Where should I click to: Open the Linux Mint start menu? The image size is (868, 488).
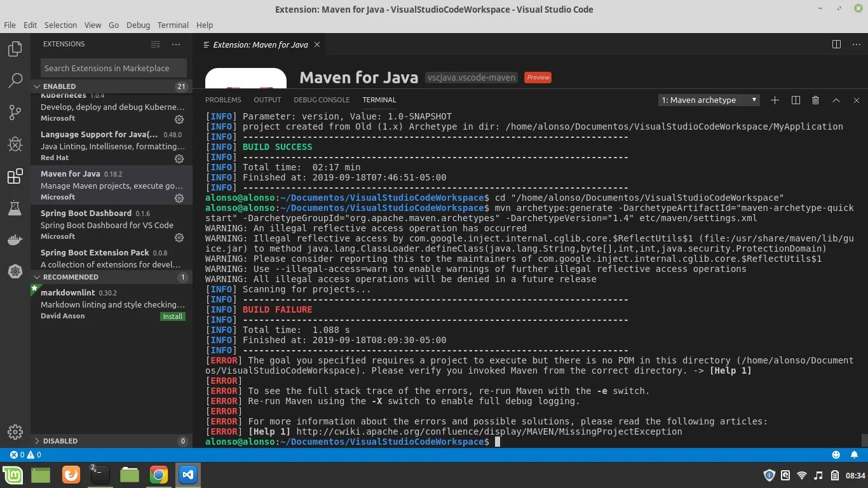13,475
